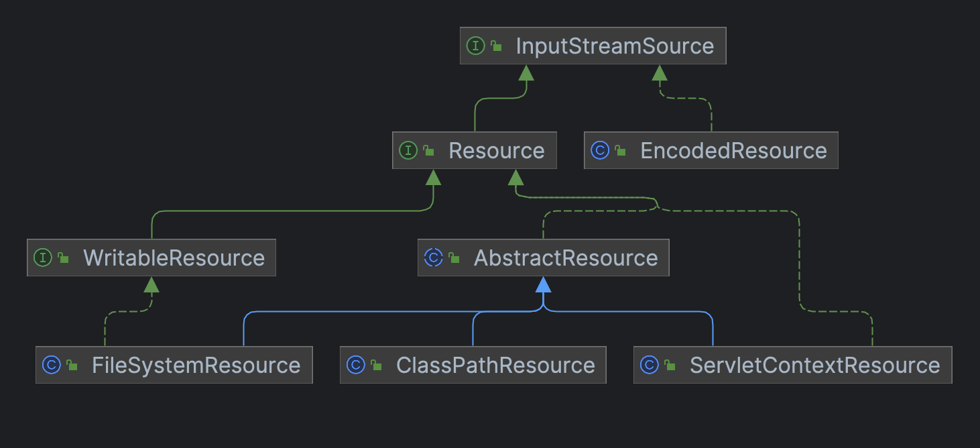This screenshot has width=980, height=448.
Task: Select the ClassPathResource class node
Action: click(473, 365)
